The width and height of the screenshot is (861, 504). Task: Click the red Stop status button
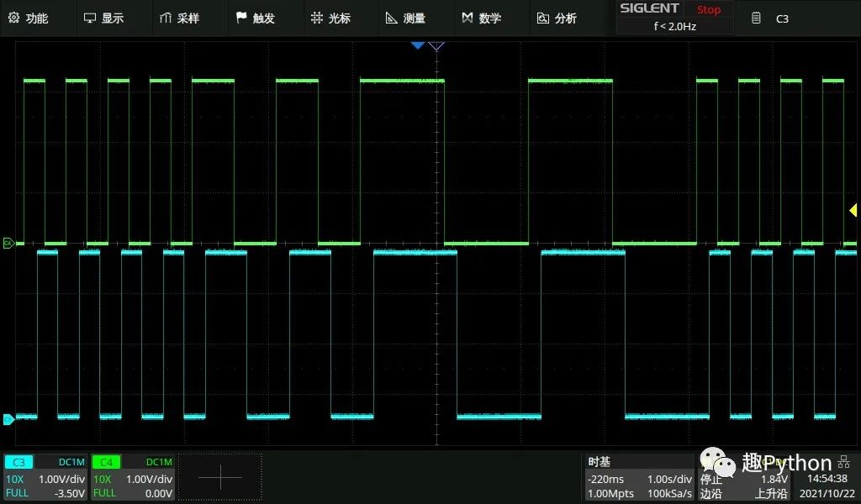(x=708, y=9)
